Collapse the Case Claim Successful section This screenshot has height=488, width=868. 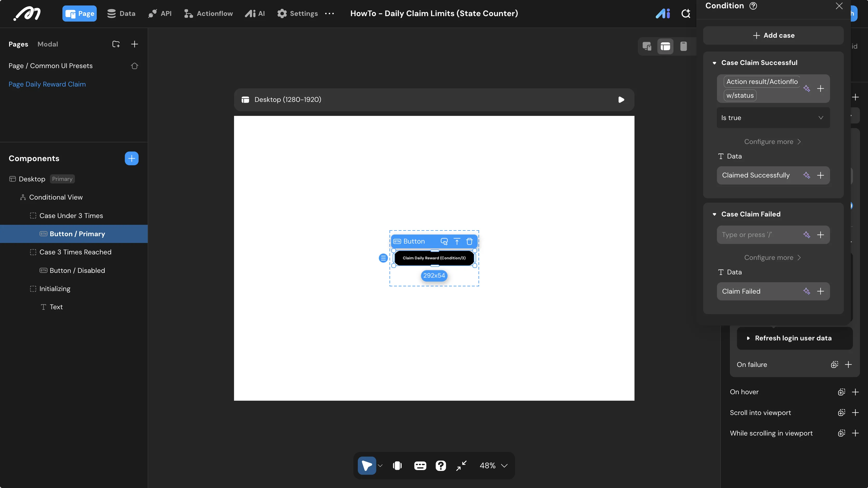[x=714, y=63]
